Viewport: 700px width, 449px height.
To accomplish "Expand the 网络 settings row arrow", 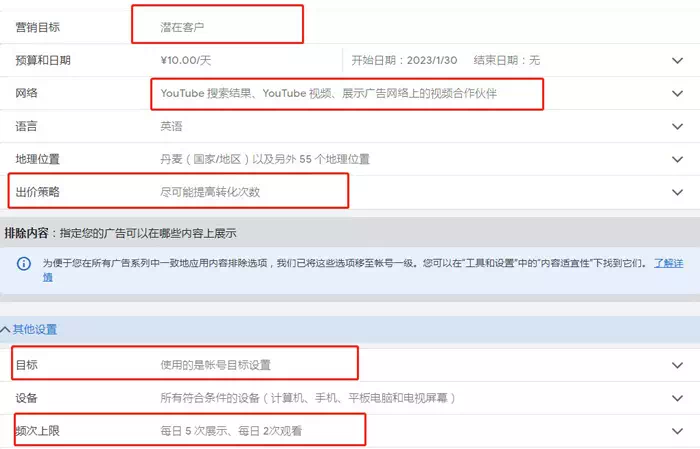I will click(678, 94).
